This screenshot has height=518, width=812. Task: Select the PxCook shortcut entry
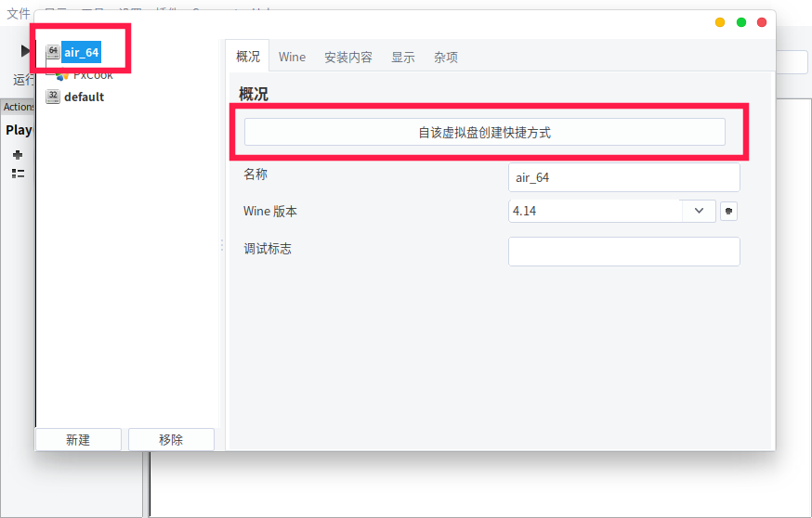pyautogui.click(x=92, y=75)
